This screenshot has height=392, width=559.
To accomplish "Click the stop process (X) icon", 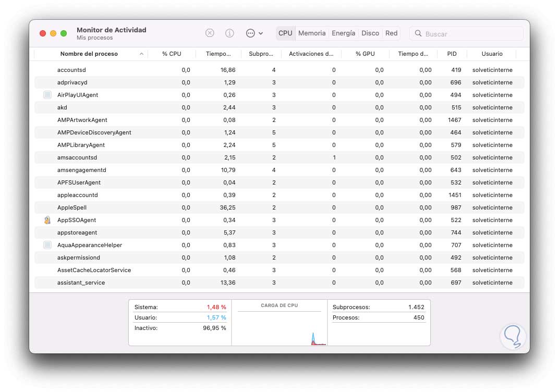I will [x=210, y=33].
